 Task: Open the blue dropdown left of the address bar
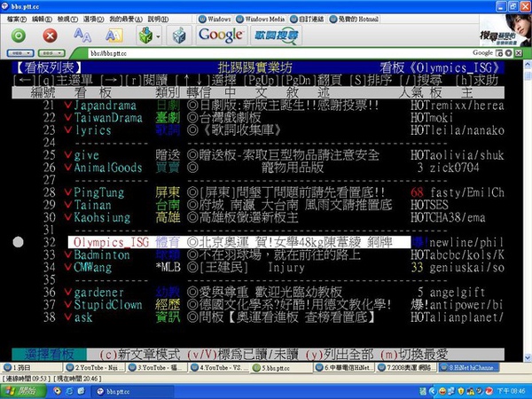20,53
